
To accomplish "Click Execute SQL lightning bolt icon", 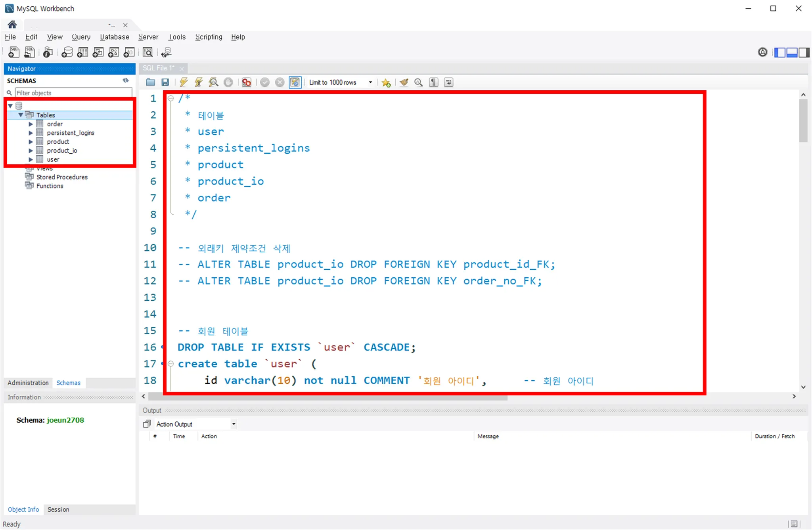I will (183, 82).
